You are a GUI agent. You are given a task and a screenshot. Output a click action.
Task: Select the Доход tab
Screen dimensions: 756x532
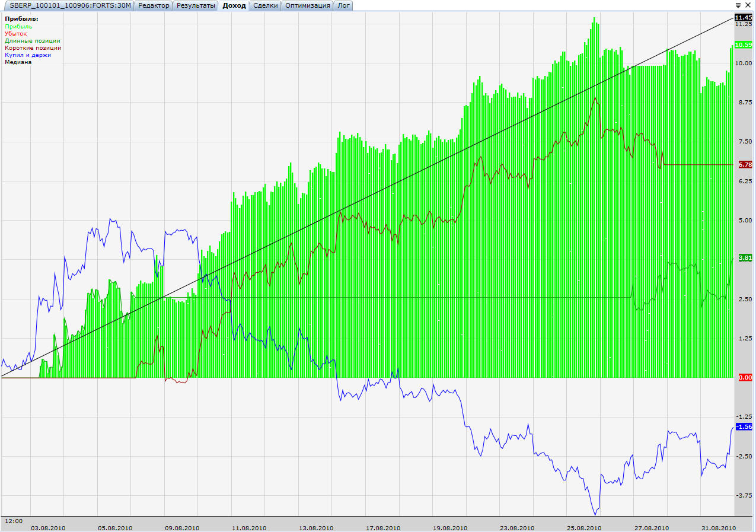(234, 5)
